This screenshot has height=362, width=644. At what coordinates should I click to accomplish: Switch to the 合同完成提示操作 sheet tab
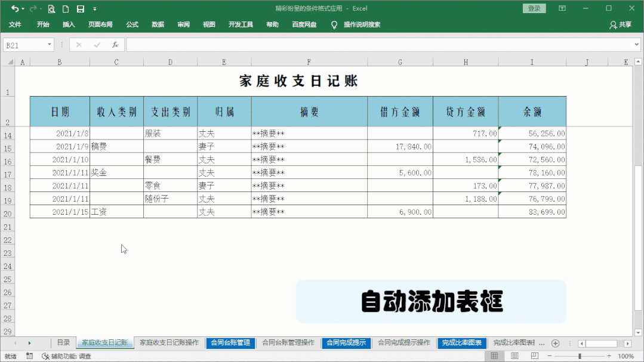point(403,343)
